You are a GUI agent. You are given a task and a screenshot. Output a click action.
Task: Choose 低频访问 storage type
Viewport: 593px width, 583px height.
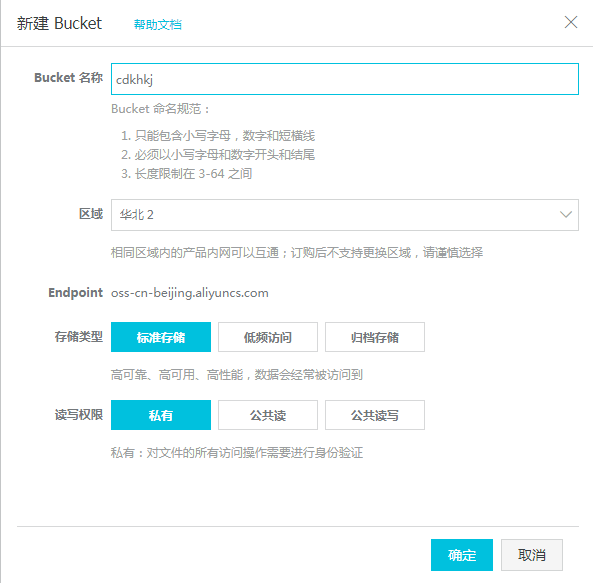pyautogui.click(x=268, y=337)
